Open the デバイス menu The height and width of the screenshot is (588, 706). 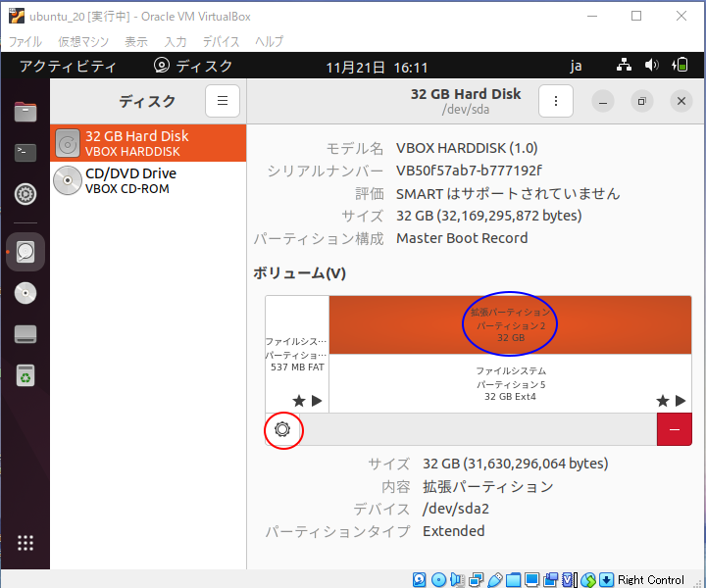[x=221, y=41]
